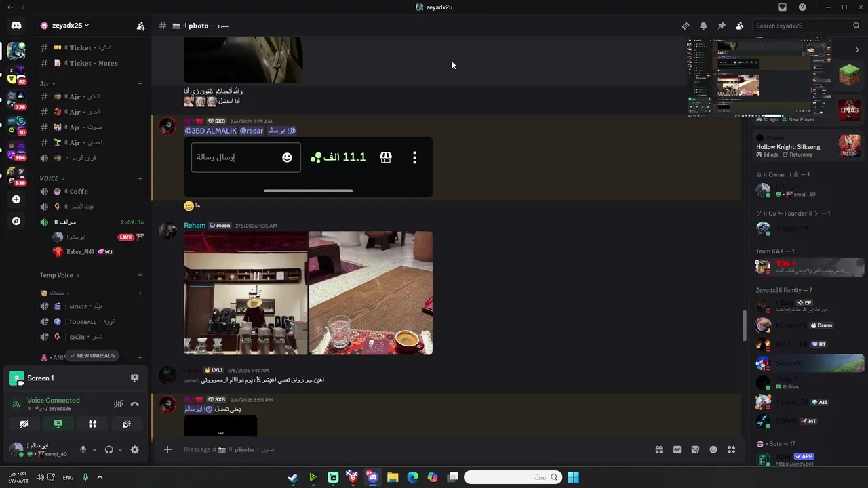The image size is (868, 488).
Task: Open Microsoft Edge from taskbar
Action: point(412,477)
